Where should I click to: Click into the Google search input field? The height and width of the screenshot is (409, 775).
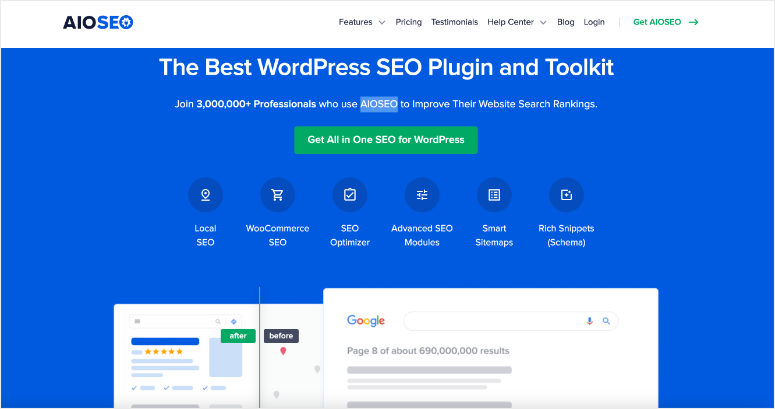point(490,321)
